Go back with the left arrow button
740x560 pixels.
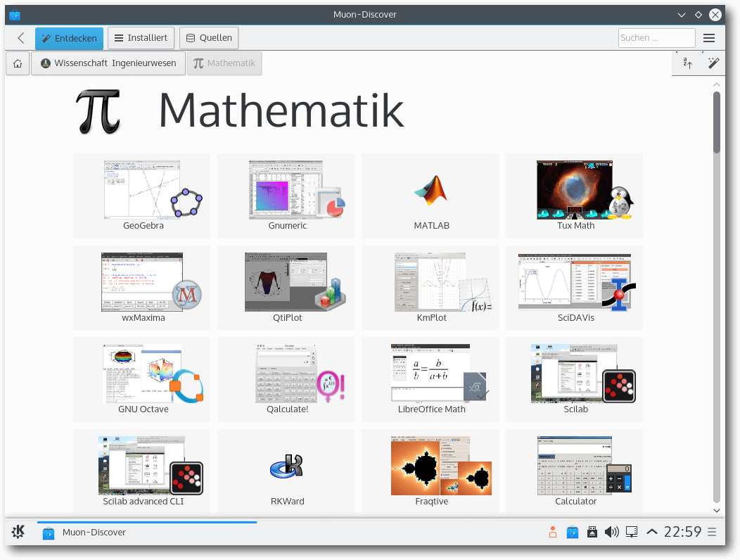click(21, 38)
